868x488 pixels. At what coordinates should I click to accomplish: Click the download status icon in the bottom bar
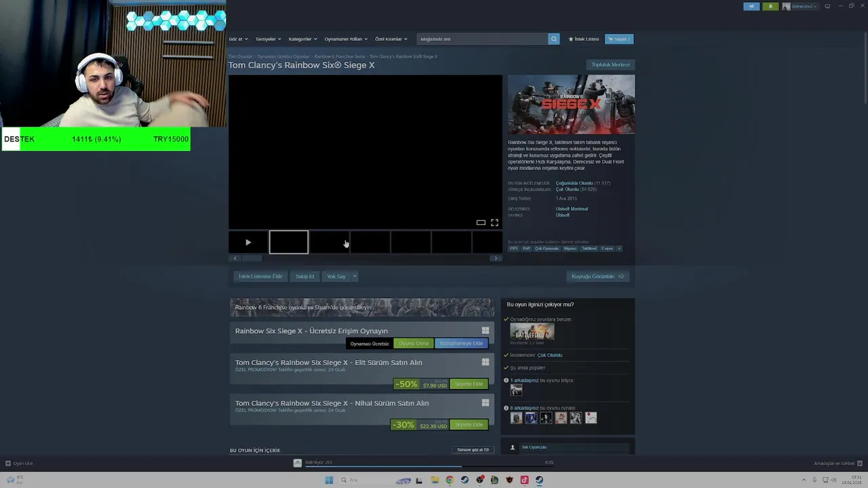(297, 463)
